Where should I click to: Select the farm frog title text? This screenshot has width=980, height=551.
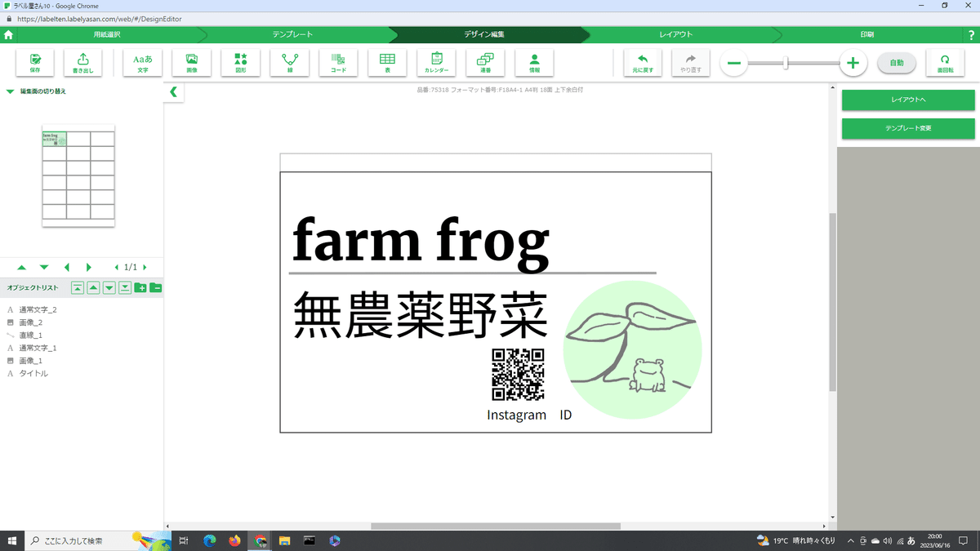tap(421, 242)
